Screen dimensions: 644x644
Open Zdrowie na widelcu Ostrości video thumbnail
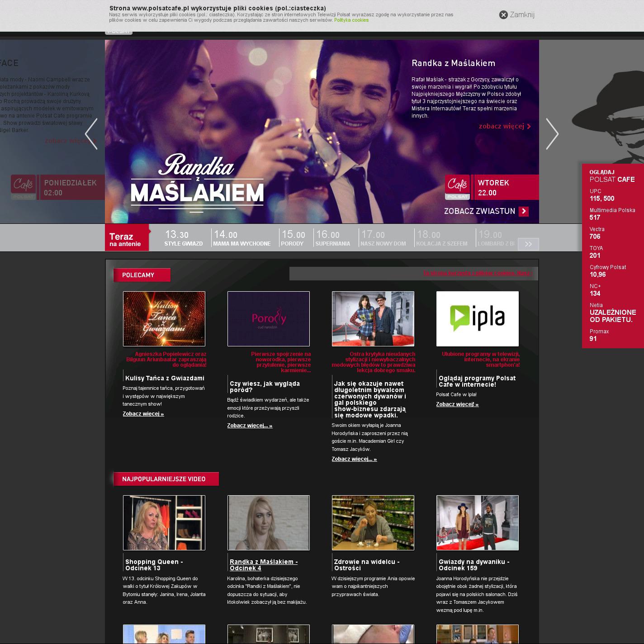click(373, 523)
